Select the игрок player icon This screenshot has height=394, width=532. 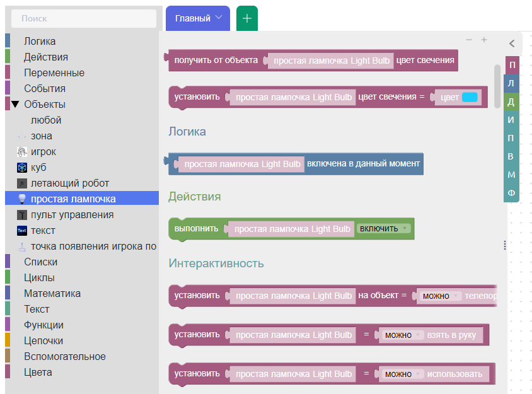(21, 152)
